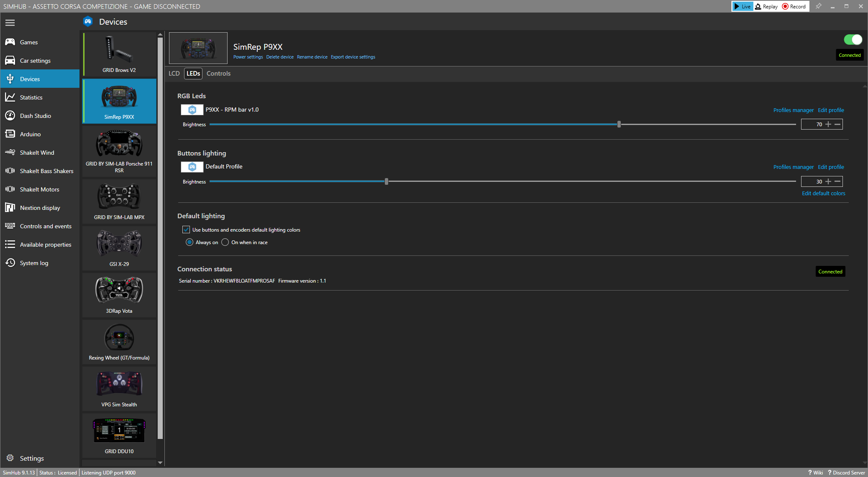
Task: Select the VPG Sim Stealth device
Action: click(119, 389)
